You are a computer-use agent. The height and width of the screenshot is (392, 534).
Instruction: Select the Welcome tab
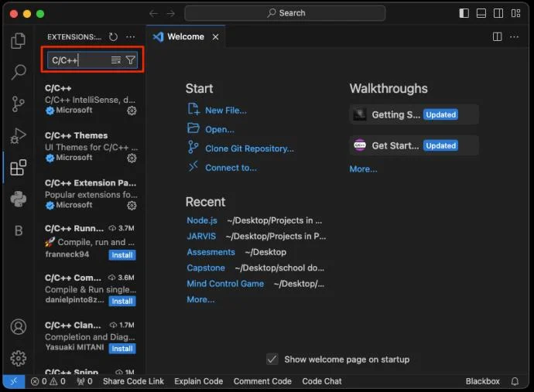(x=186, y=36)
